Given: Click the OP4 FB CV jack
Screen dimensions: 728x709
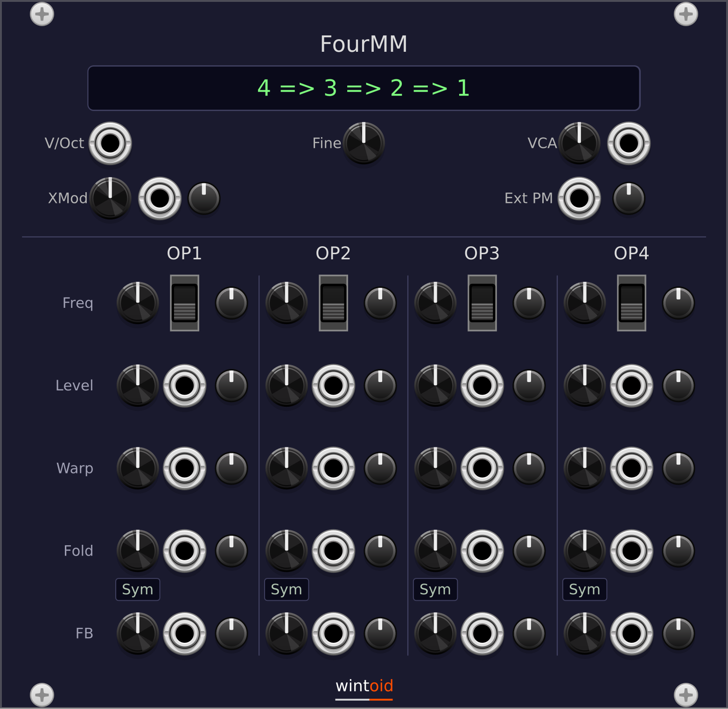Looking at the screenshot, I should coord(631,633).
